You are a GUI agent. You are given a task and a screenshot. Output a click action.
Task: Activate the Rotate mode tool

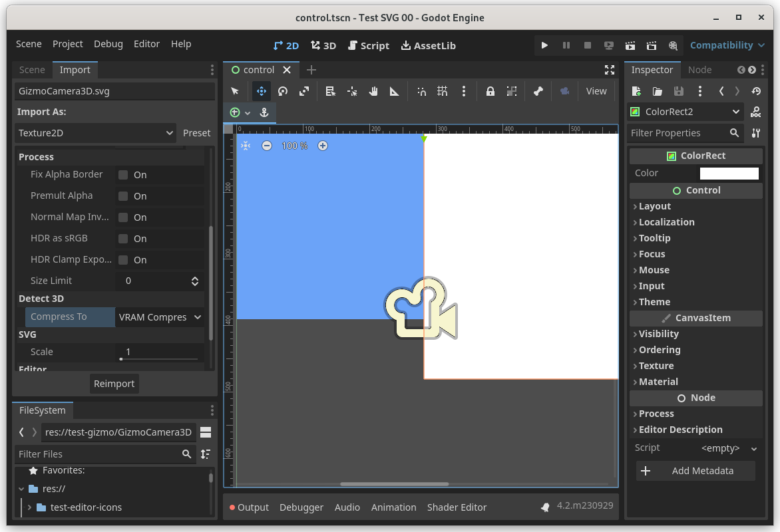[282, 91]
